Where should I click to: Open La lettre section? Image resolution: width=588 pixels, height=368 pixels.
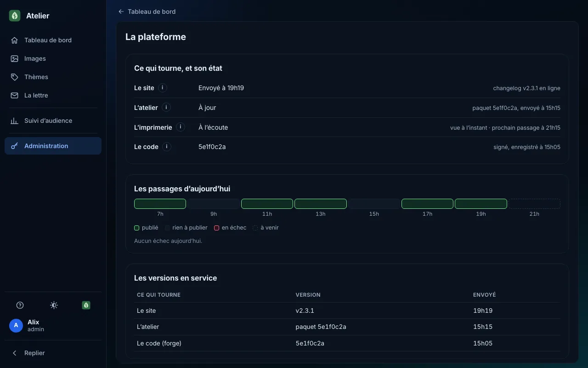point(53,95)
